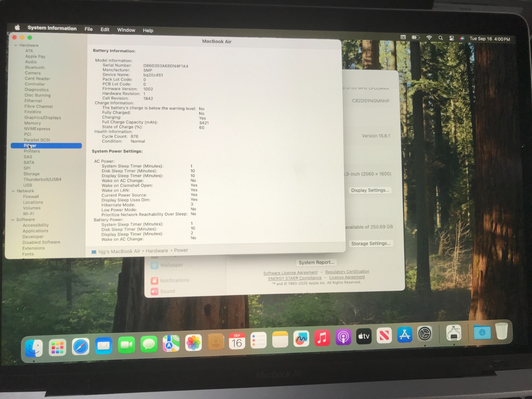Select the highlighted Power row in the sidebar
532x399 pixels.
46,146
